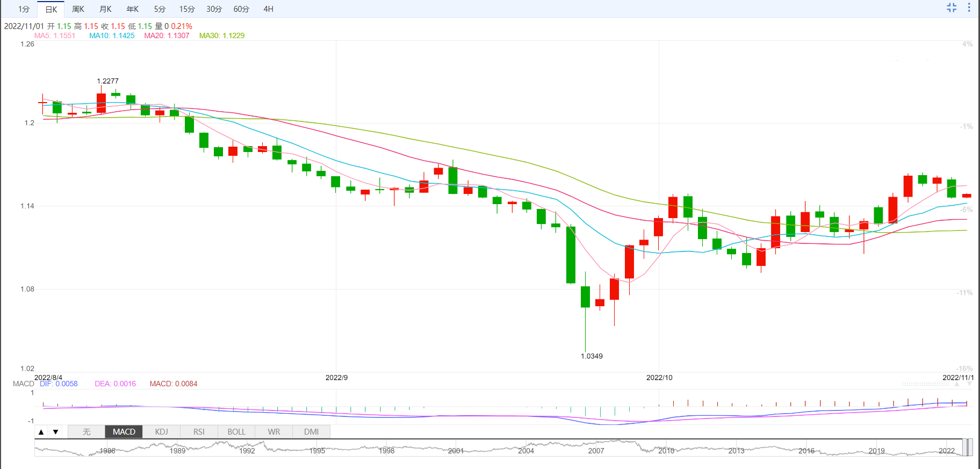Click the 1.0349 low price label
Screen dimensions: 980x469
pyautogui.click(x=592, y=356)
